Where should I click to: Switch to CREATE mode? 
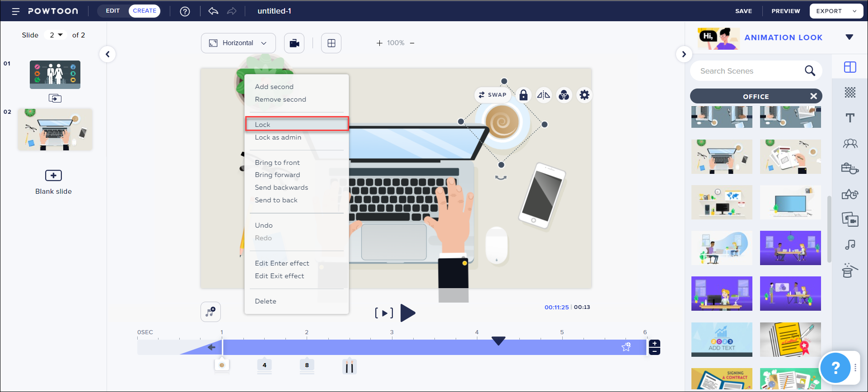145,11
